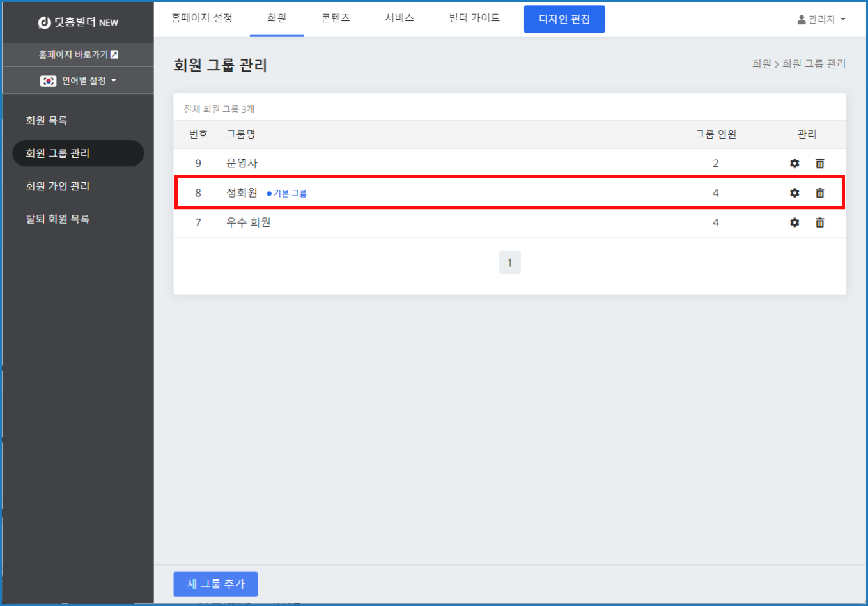This screenshot has height=606, width=868.
Task: Open the 콘텐츠 menu tab
Action: [x=336, y=18]
